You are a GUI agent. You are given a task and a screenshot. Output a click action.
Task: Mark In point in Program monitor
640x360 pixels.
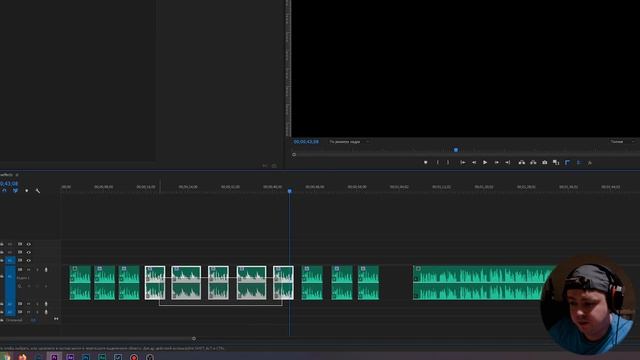[437, 162]
